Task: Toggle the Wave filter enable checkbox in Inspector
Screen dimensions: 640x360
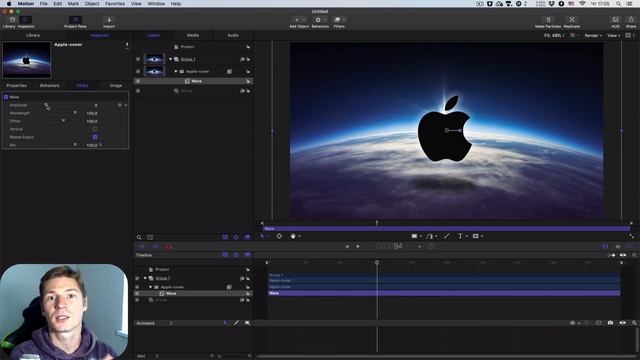Action: [6, 97]
